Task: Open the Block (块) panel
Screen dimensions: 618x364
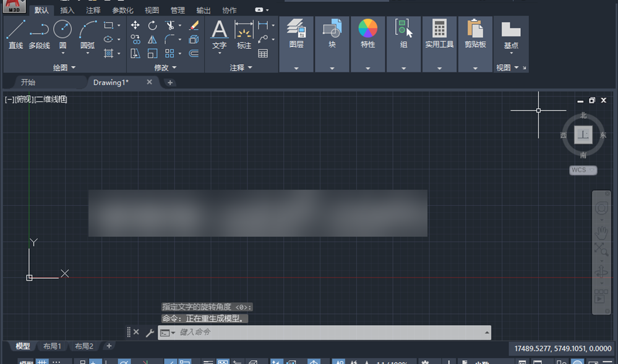Action: [x=332, y=44]
